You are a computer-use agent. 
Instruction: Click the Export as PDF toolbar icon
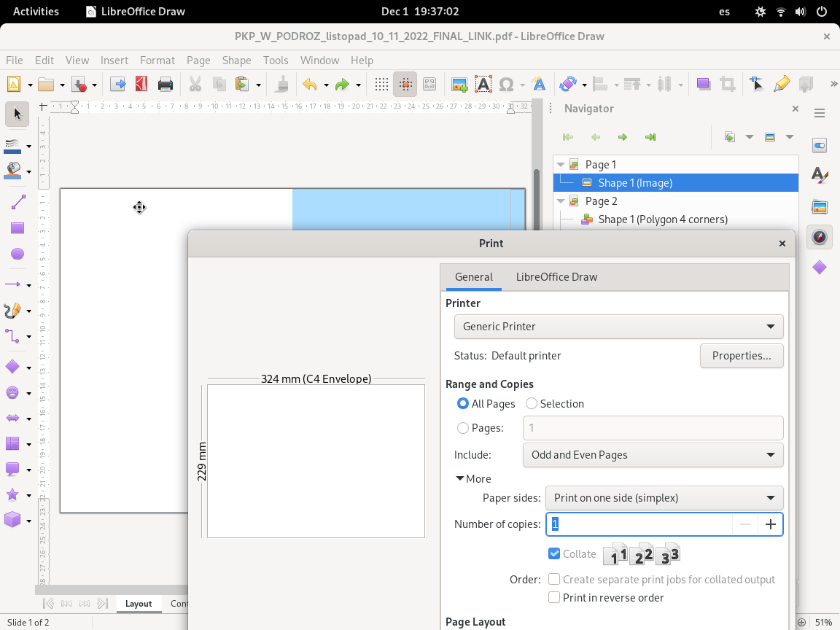tap(141, 84)
